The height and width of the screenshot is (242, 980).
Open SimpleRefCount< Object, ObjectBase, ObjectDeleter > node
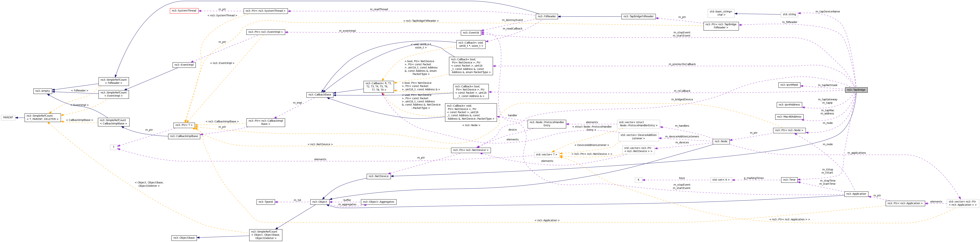[x=266, y=235]
